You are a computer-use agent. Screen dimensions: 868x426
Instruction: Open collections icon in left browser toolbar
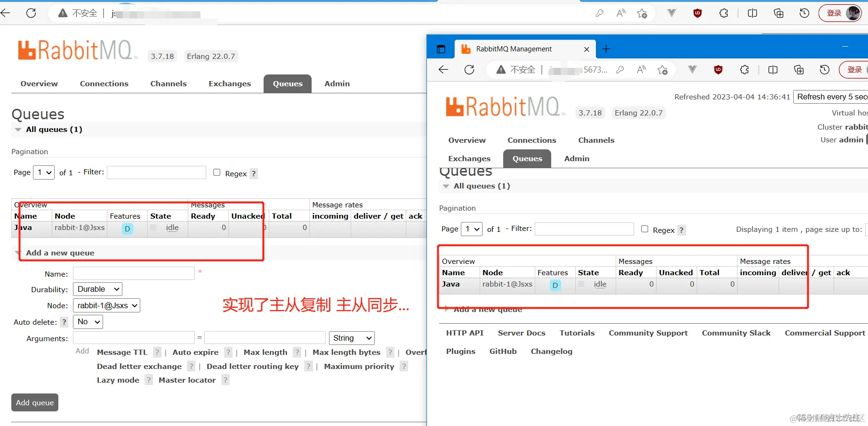coord(779,13)
